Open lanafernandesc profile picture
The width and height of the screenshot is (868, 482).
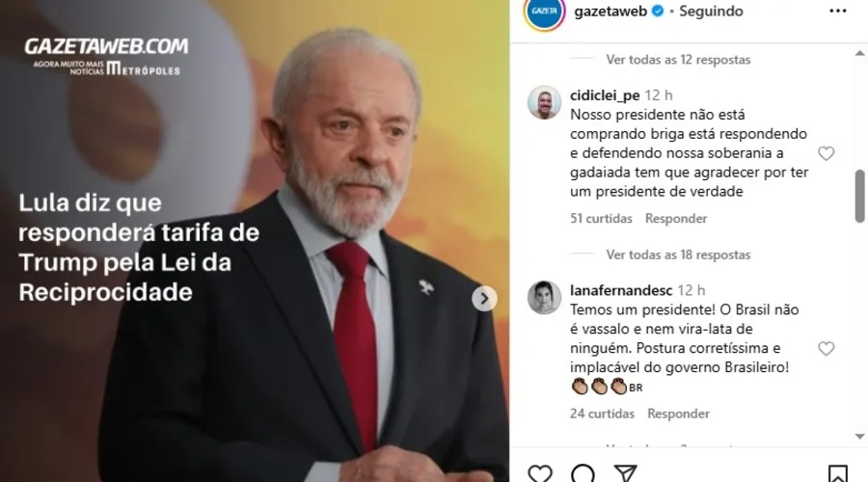point(544,297)
